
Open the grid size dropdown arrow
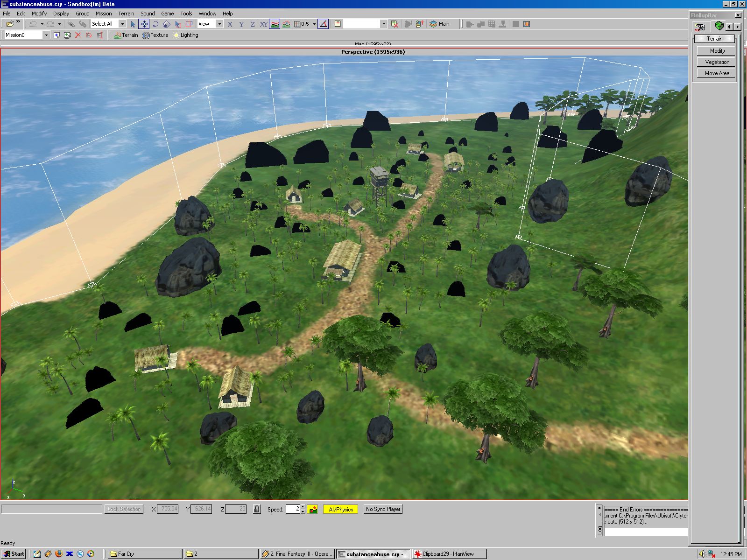[314, 24]
